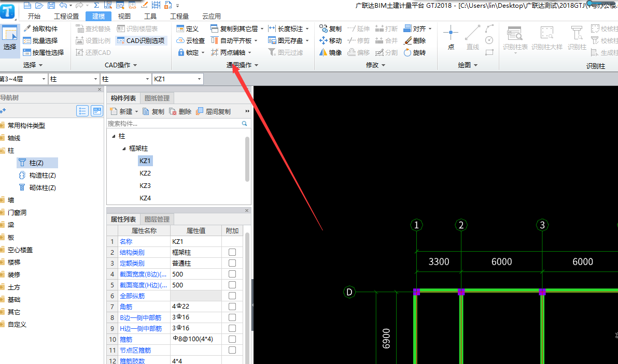Open the 锁定 lock dropdown arrow
The height and width of the screenshot is (364, 618).
[203, 53]
